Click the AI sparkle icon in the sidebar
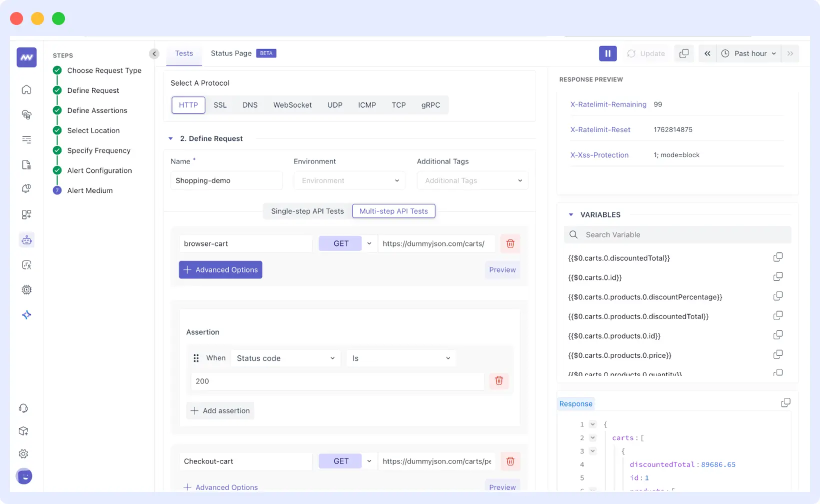 pyautogui.click(x=26, y=315)
